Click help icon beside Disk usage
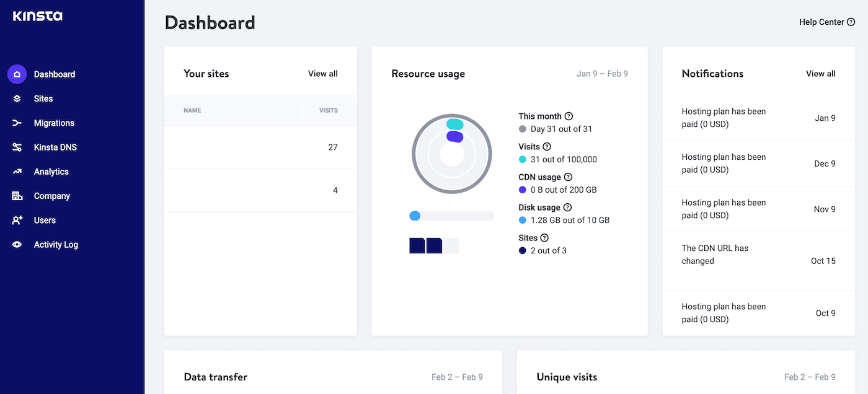The width and height of the screenshot is (868, 394). click(x=567, y=208)
